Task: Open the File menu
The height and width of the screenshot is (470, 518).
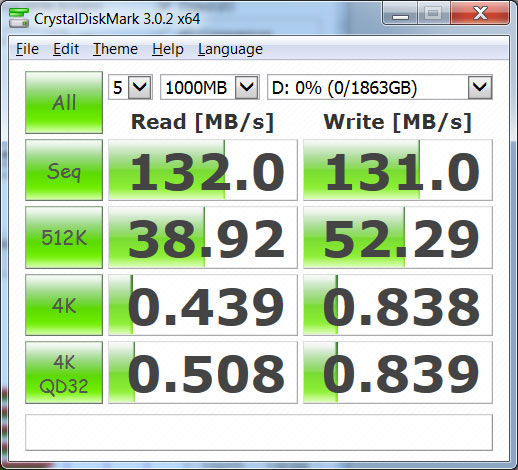Action: coord(27,49)
